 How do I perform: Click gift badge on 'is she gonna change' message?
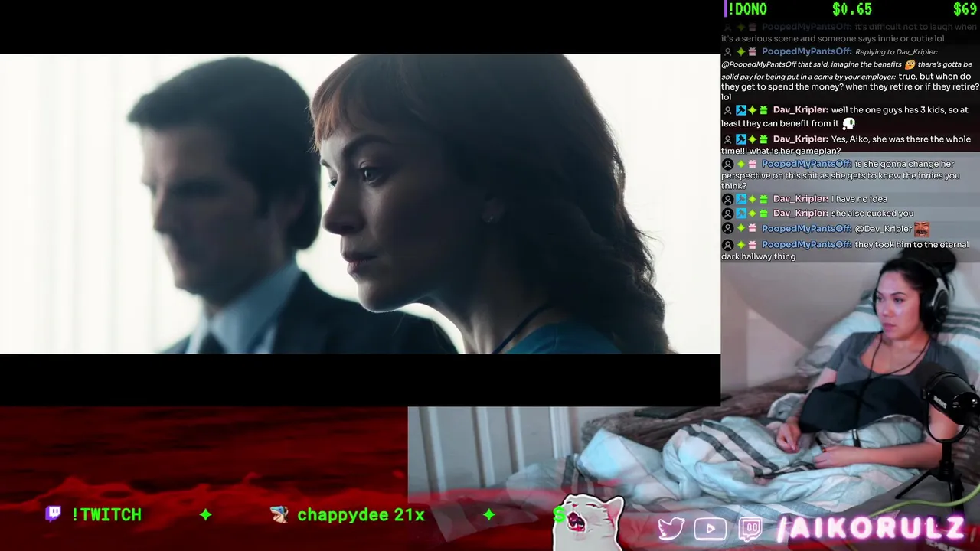click(752, 165)
